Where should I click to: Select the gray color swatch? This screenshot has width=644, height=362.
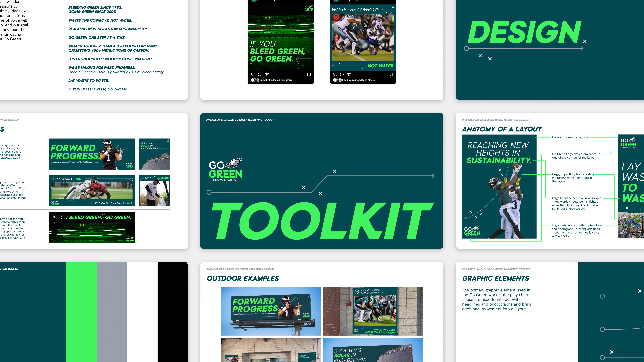[112, 312]
